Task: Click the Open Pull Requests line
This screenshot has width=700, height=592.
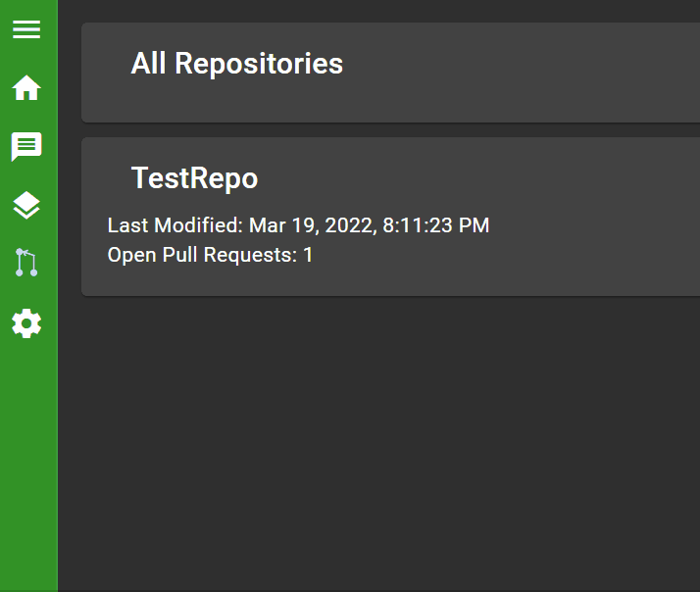Action: tap(210, 255)
